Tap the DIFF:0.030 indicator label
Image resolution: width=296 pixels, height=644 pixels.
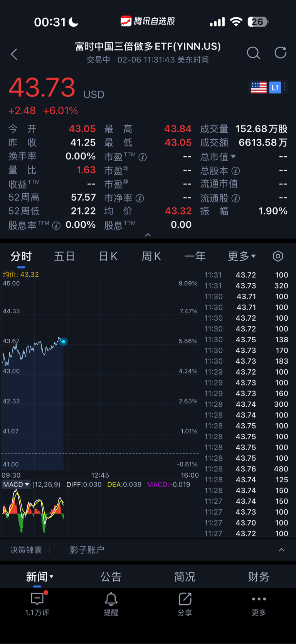point(84,484)
